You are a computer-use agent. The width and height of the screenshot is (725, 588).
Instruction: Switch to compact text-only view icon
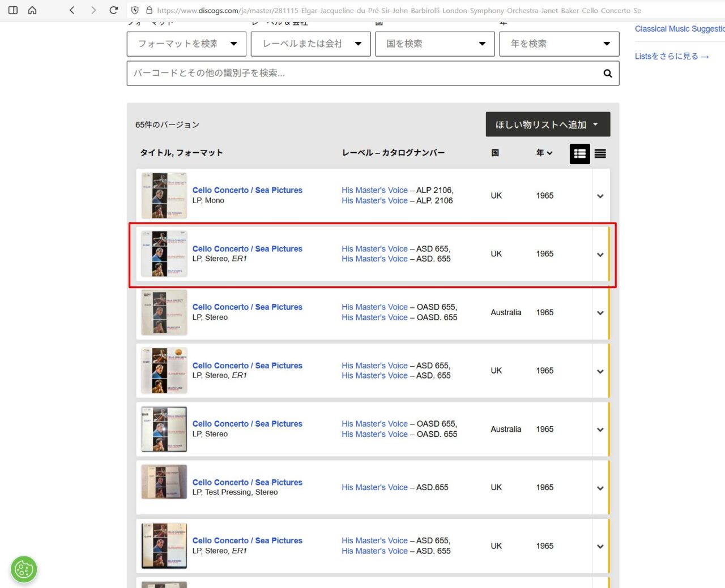coord(600,154)
